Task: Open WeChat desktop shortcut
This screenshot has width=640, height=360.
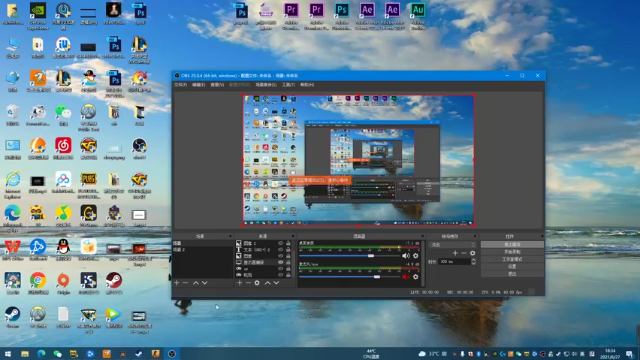Action: pos(63,115)
